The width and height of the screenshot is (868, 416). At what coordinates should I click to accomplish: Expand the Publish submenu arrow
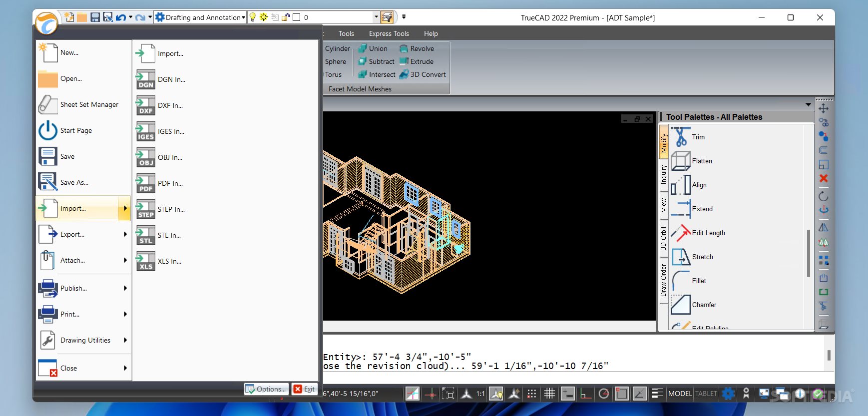[125, 288]
